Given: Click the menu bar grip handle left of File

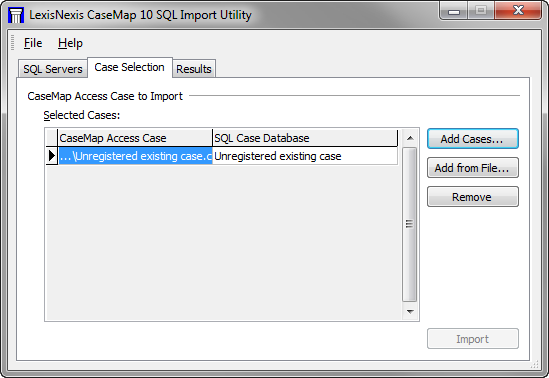Looking at the screenshot, I should point(13,43).
